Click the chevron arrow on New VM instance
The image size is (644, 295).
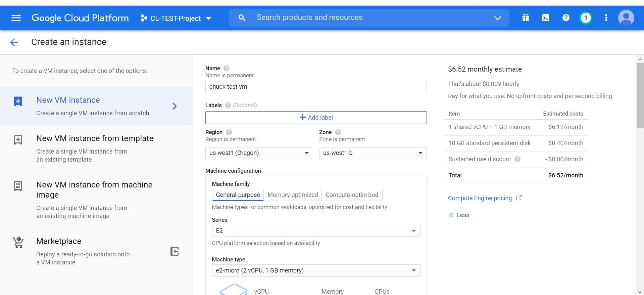[175, 106]
